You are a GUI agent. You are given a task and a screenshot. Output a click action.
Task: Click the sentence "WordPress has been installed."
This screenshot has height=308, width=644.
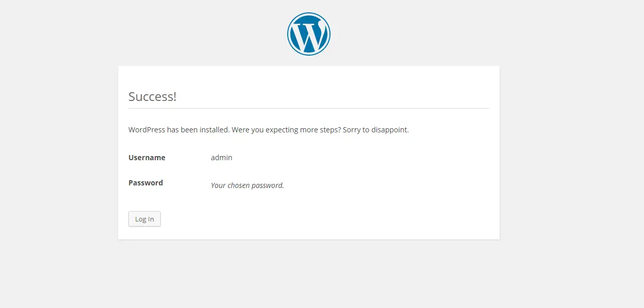tap(179, 130)
